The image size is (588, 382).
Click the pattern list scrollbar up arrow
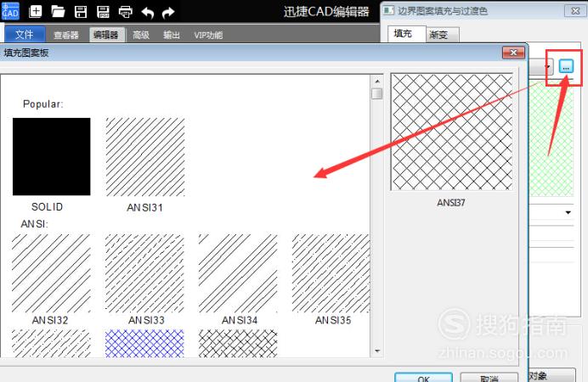coord(377,81)
